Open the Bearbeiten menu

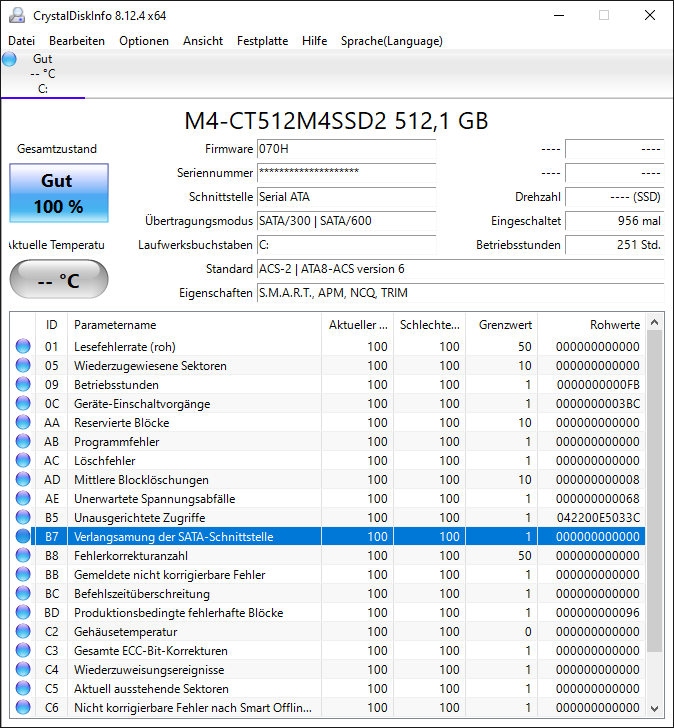[77, 41]
